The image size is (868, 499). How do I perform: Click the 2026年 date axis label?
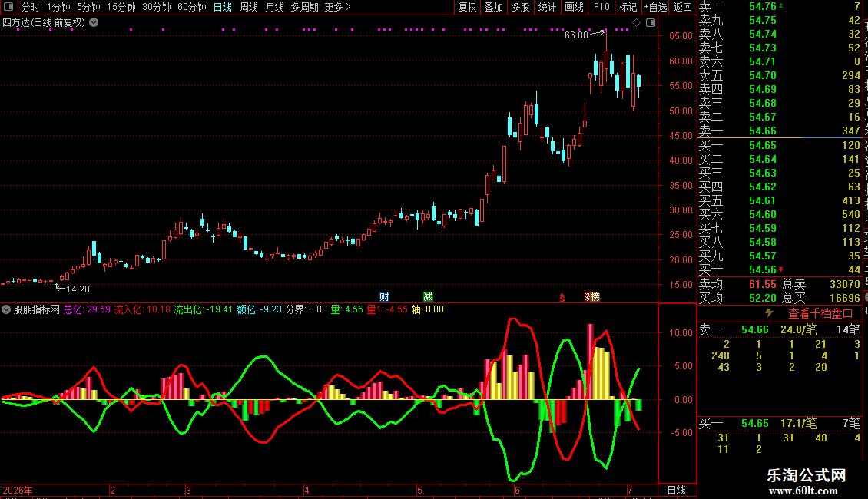point(18,490)
